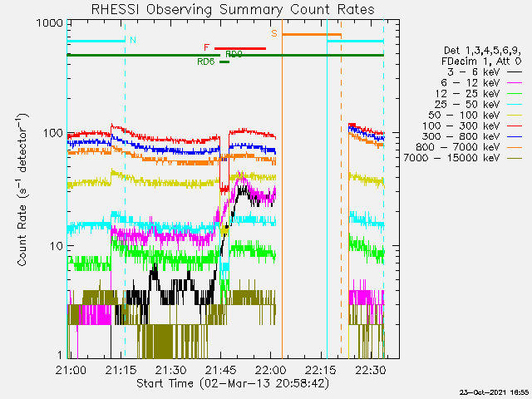Click the magenta 6 - 12 keV legend line
Viewport: 532px width, 399px height.
[515, 83]
